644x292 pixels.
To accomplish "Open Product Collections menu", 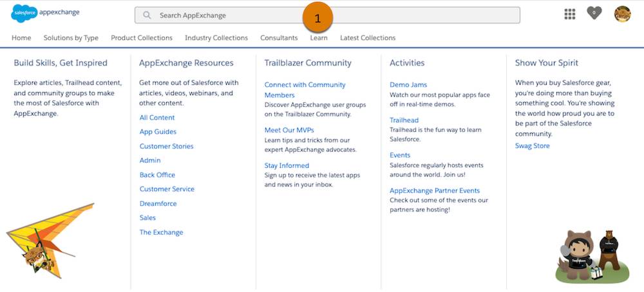I will point(142,38).
